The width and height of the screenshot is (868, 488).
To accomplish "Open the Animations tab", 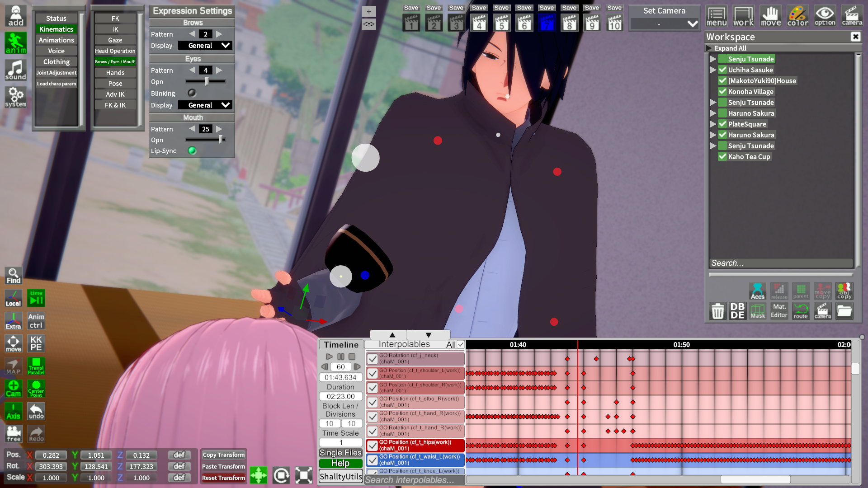I will tap(56, 40).
